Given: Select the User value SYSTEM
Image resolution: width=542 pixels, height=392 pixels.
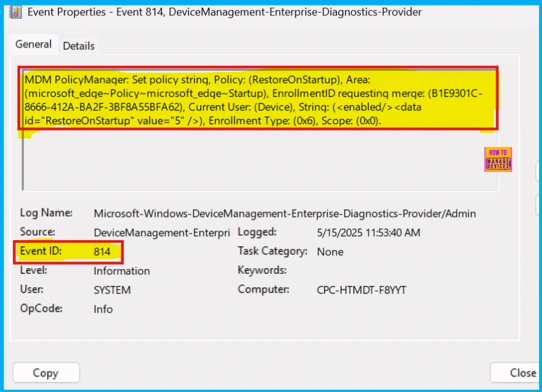Looking at the screenshot, I should [112, 290].
